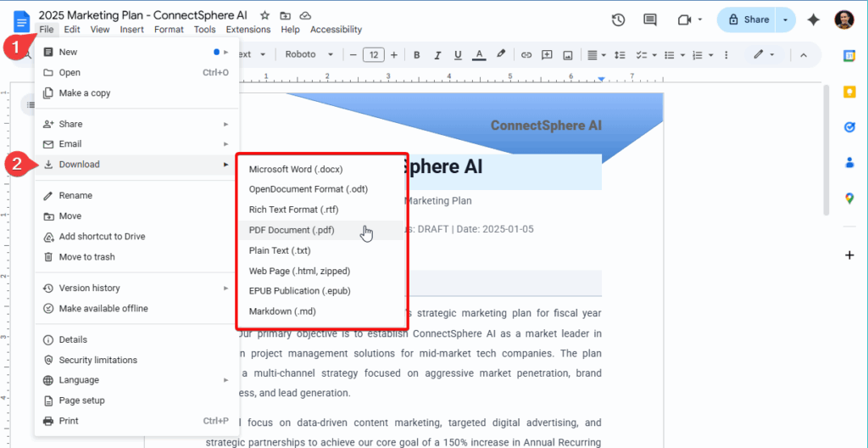Open the Tools menu
The image size is (868, 448).
205,30
